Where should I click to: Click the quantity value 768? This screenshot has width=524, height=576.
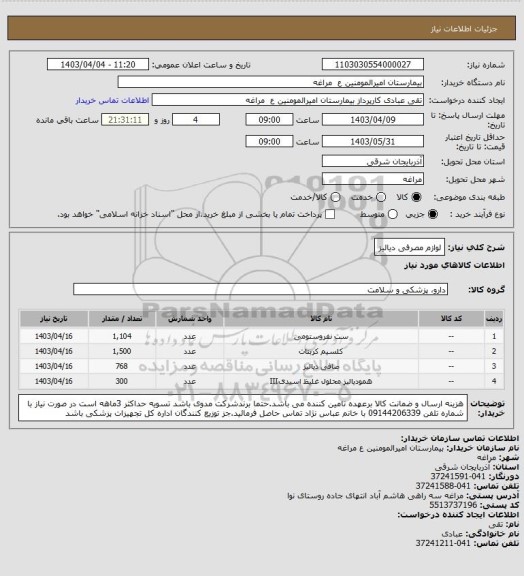pos(122,366)
